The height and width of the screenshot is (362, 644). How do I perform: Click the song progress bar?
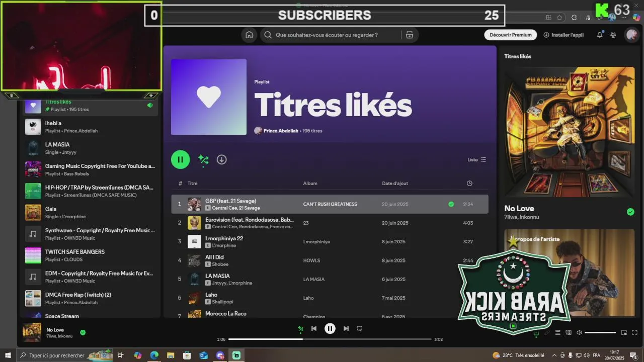point(330,339)
